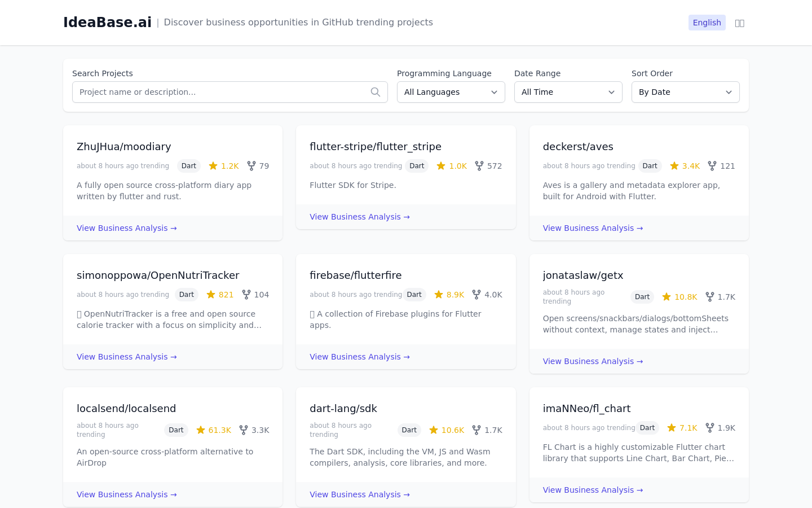Click star icon on flutter_stripe card
The image size is (812, 508).
pos(441,166)
